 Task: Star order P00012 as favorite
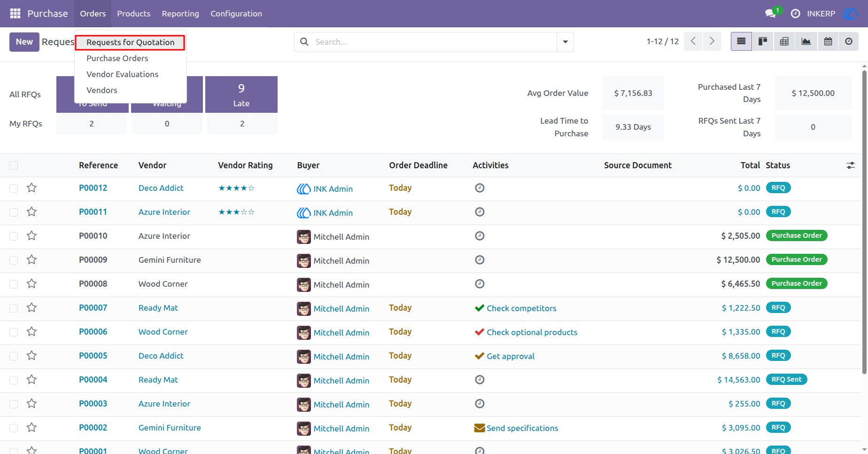point(31,188)
